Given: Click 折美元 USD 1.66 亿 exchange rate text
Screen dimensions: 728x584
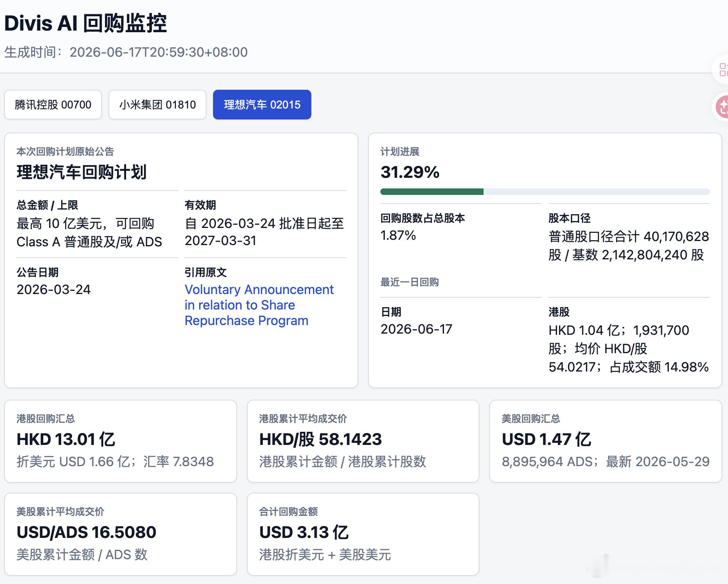Looking at the screenshot, I should click(115, 462).
